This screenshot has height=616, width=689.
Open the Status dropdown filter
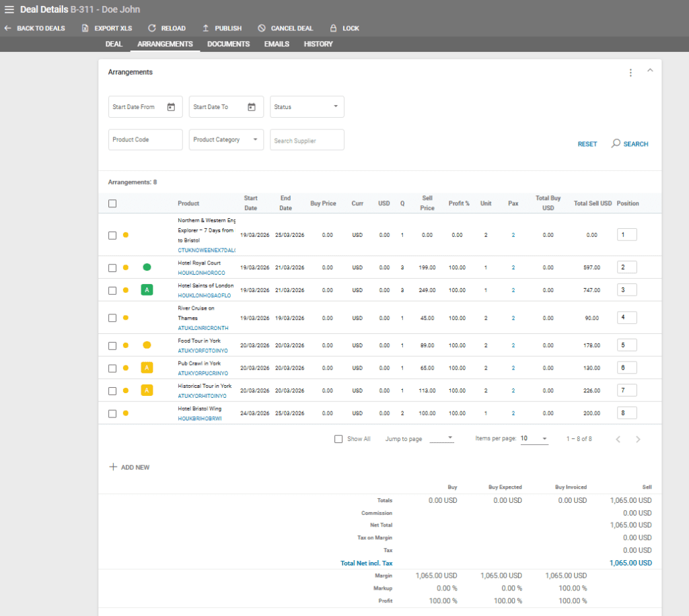307,107
